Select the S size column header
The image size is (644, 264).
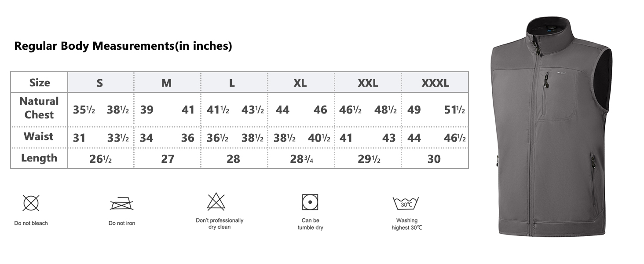click(100, 83)
